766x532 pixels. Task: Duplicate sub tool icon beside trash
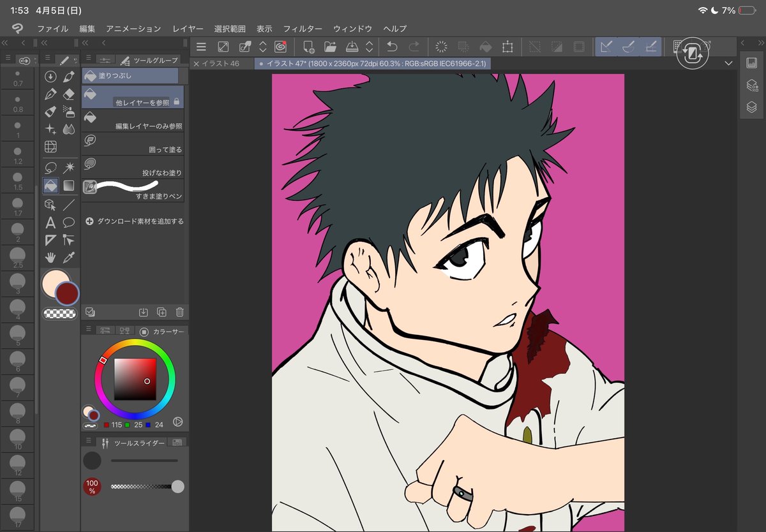(x=161, y=312)
